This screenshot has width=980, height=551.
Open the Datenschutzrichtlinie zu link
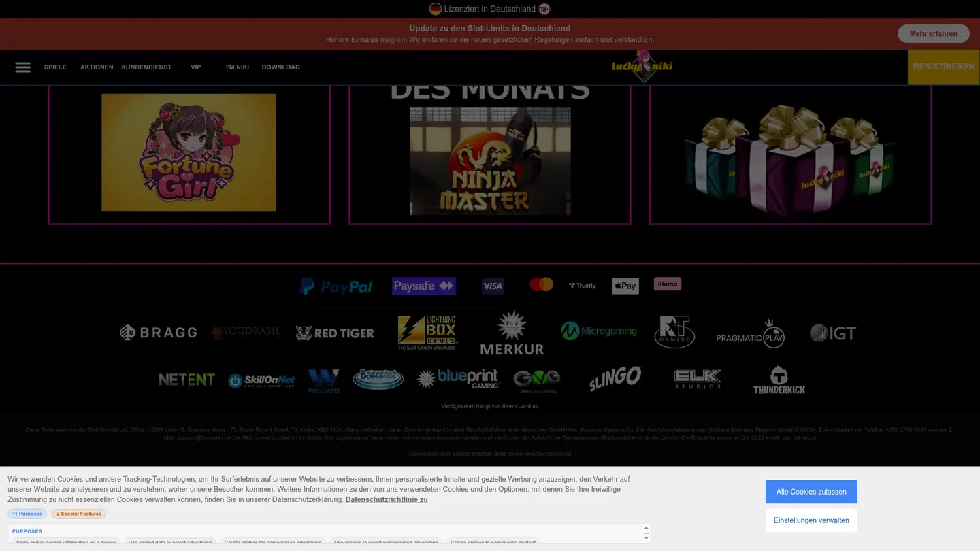click(x=387, y=499)
